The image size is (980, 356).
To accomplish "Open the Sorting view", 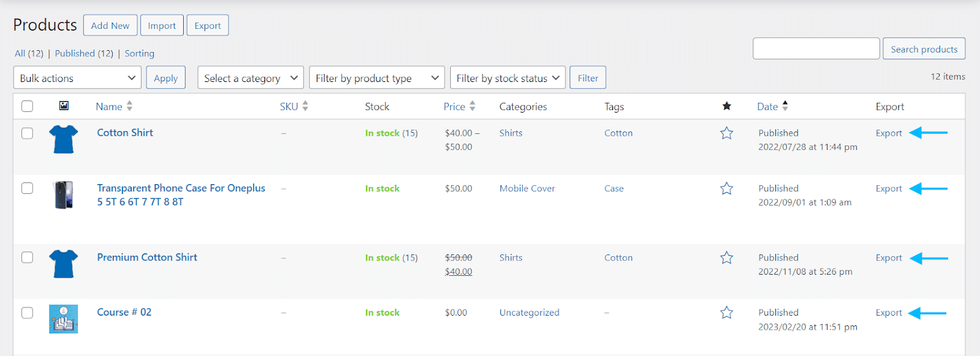I will click(140, 53).
